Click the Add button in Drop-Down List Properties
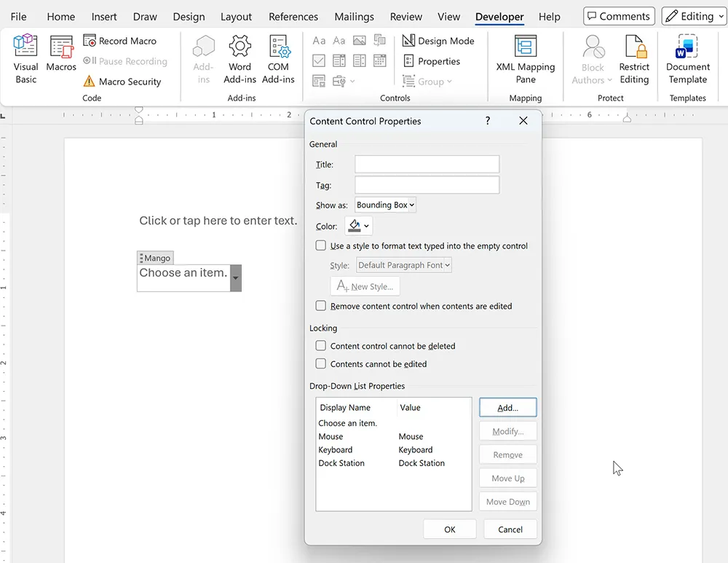 point(507,407)
